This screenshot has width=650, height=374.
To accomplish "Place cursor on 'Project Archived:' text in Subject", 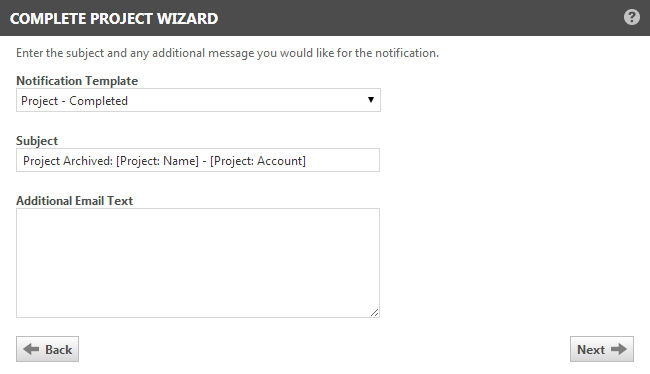I will point(68,161).
